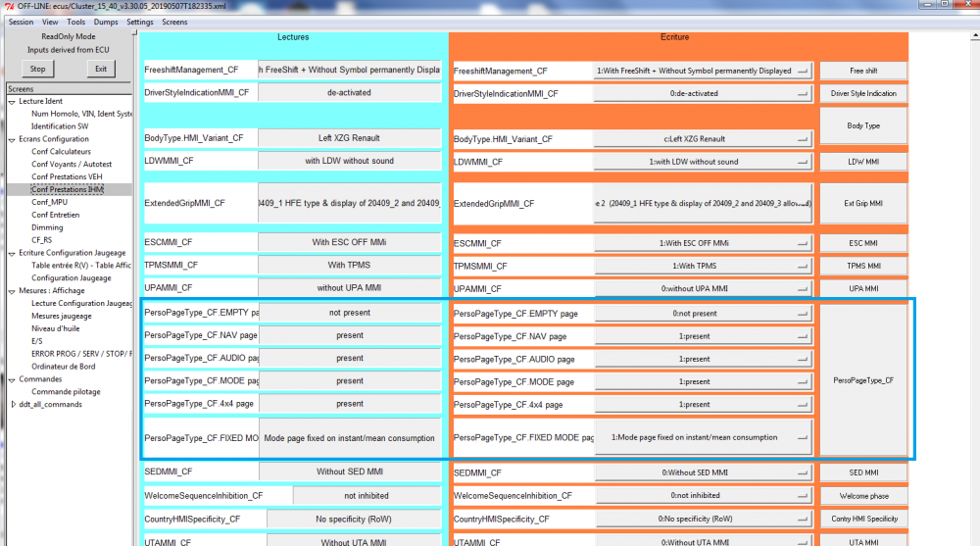Open LDWMMI_CF write dropdown
This screenshot has height=546, width=980.
click(703, 162)
